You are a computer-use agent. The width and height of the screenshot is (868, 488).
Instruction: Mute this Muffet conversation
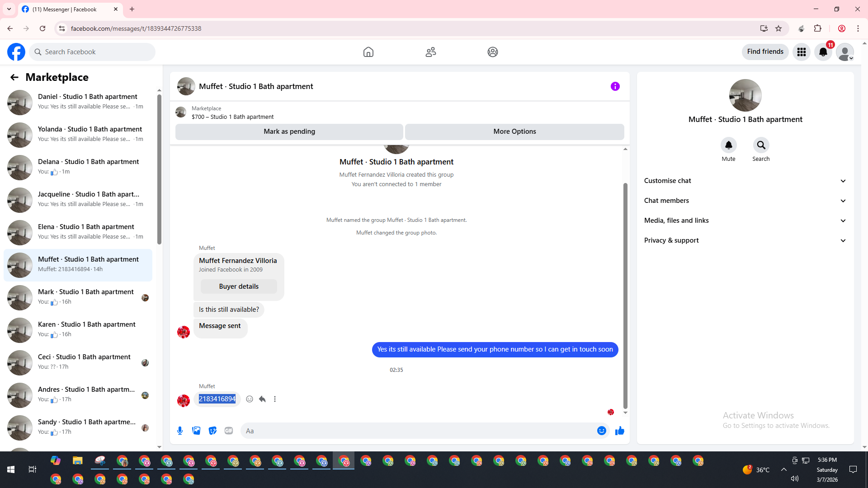coord(729,145)
